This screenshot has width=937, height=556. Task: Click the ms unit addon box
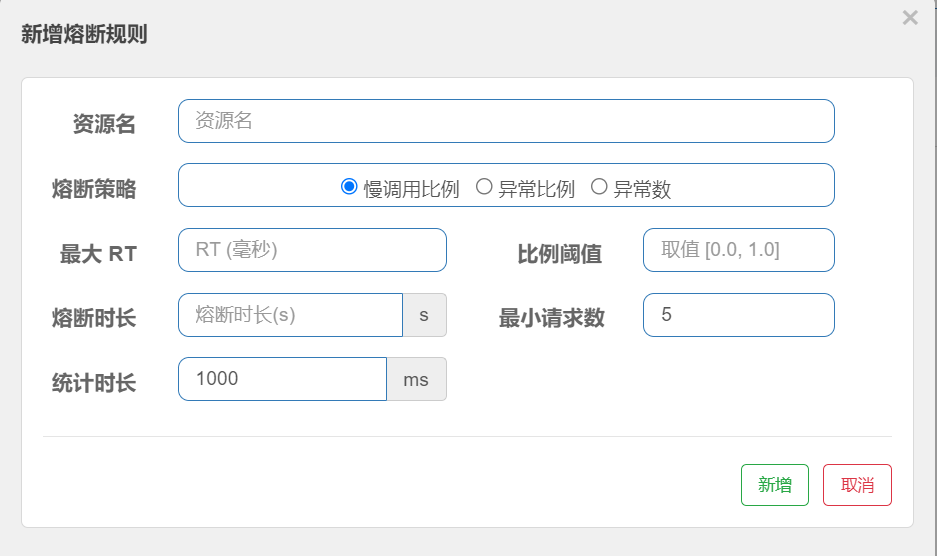point(417,379)
